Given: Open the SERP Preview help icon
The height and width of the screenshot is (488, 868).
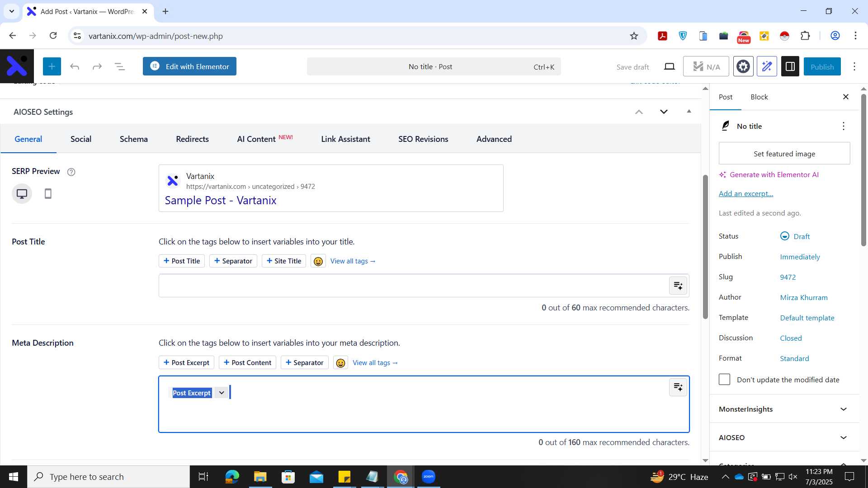Looking at the screenshot, I should [71, 172].
